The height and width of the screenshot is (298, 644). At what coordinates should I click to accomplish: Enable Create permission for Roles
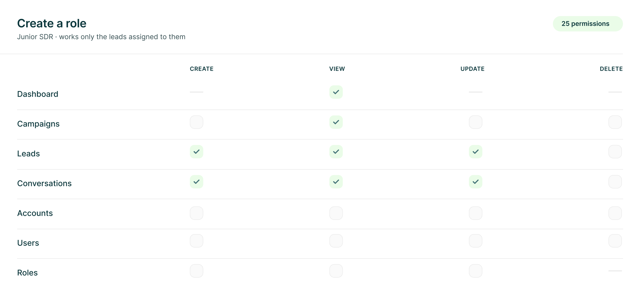tap(196, 271)
